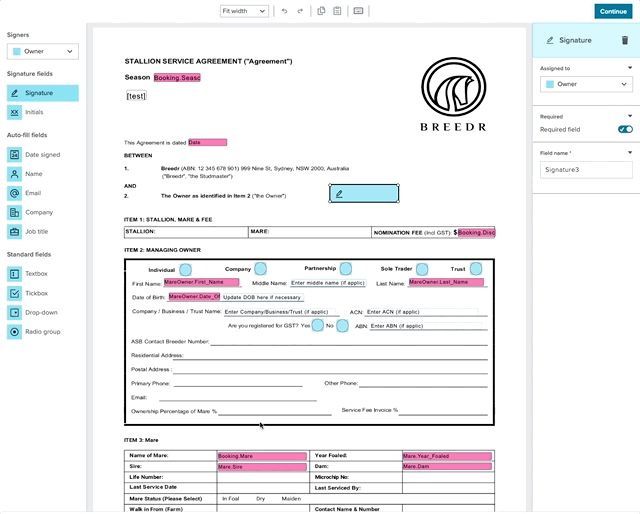Check the Yes box for GST registration
640x514 pixels.
[317, 325]
